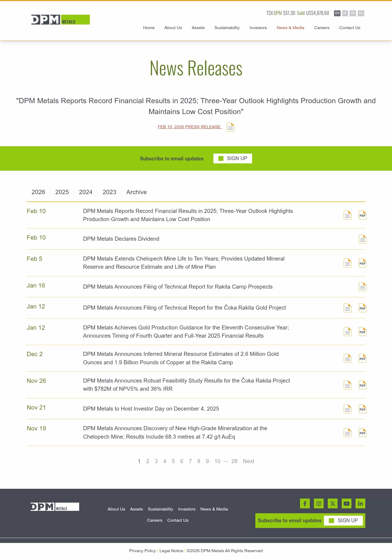The width and height of the screenshot is (392, 559).
Task: Visit DPM Metals YouTube channel
Action: [347, 503]
